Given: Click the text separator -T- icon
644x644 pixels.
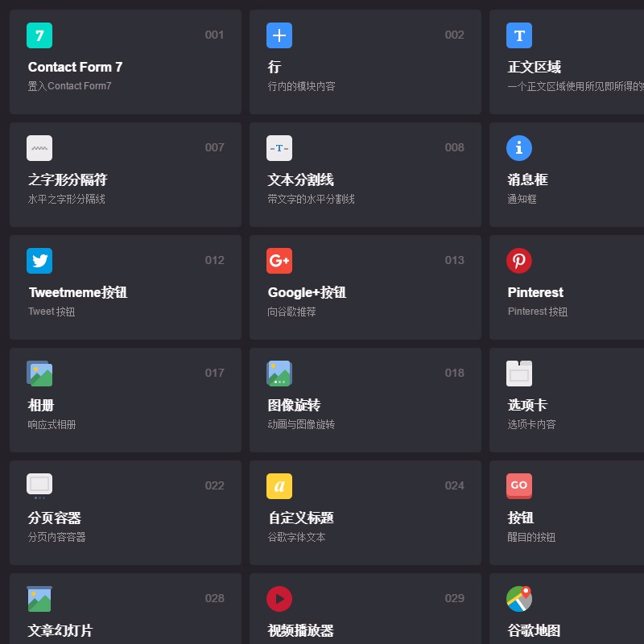Looking at the screenshot, I should point(279,148).
